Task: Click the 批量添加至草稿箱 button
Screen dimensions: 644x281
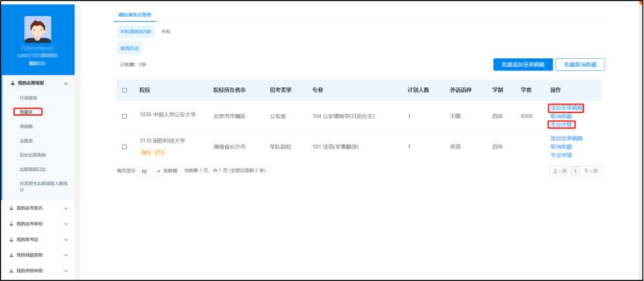Action: tap(521, 64)
